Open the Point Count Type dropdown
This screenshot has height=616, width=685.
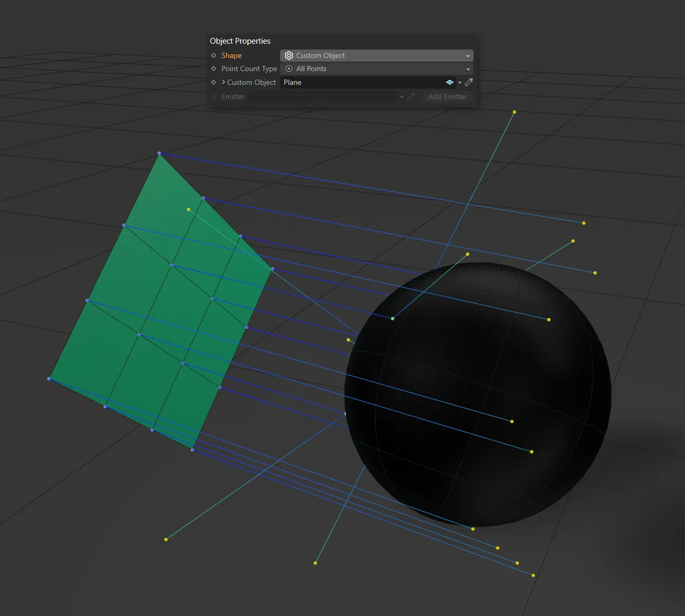[468, 69]
